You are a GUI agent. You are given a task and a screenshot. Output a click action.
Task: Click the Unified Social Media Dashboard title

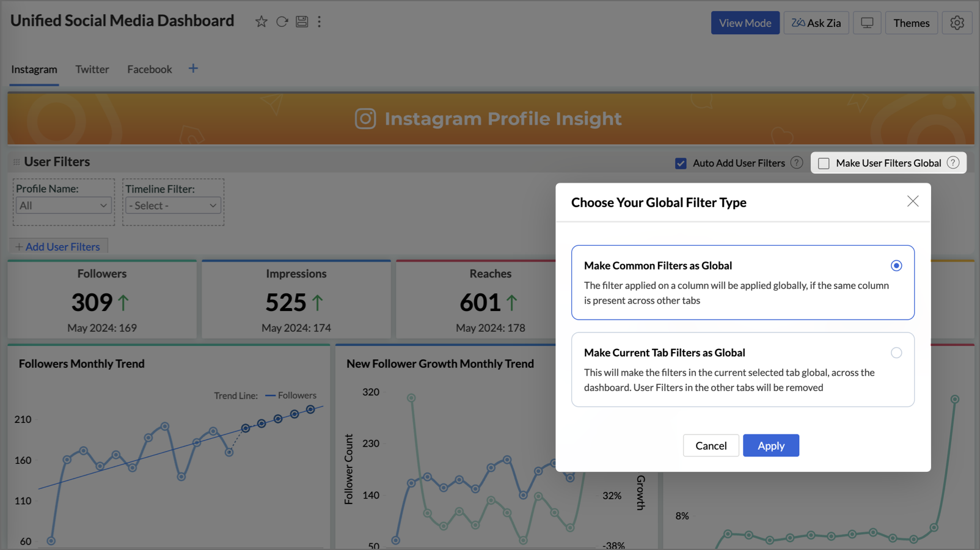coord(122,21)
